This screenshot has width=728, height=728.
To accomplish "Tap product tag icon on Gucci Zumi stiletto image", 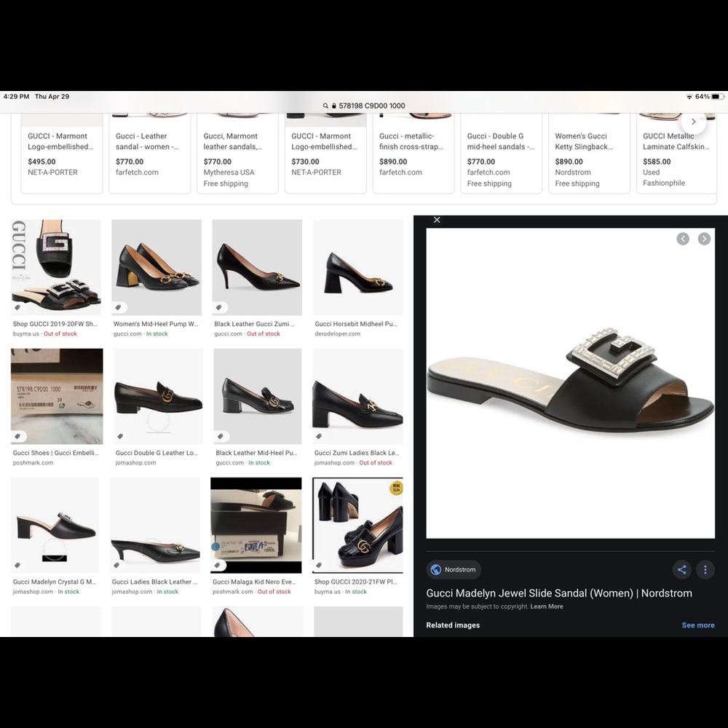I will [219, 307].
